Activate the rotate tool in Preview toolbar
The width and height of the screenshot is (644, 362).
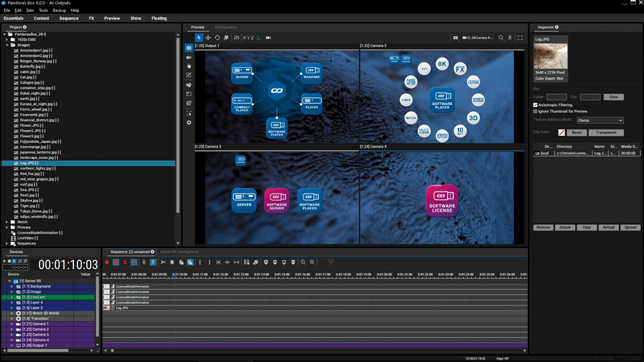pos(217,38)
